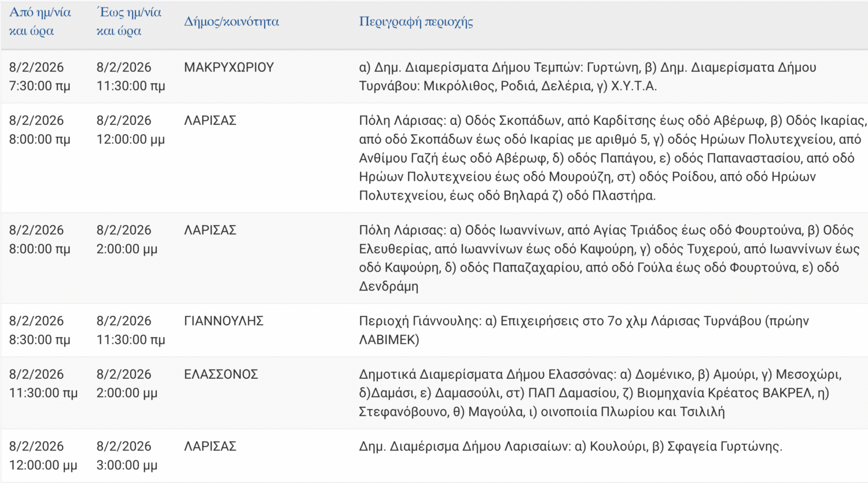Click the Δήμου Ελασσόνας area description
868x483 pixels.
599,393
